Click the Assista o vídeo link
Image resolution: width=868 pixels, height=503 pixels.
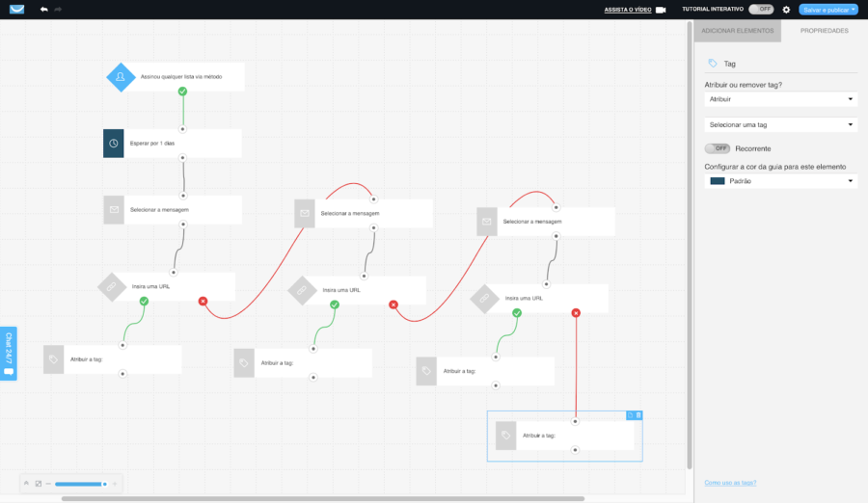pos(628,10)
